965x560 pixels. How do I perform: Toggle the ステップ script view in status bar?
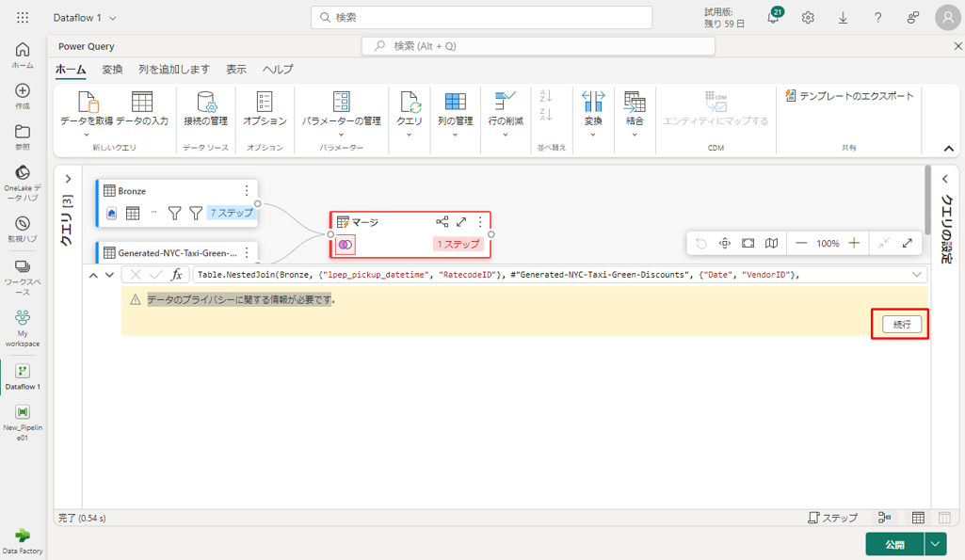833,518
